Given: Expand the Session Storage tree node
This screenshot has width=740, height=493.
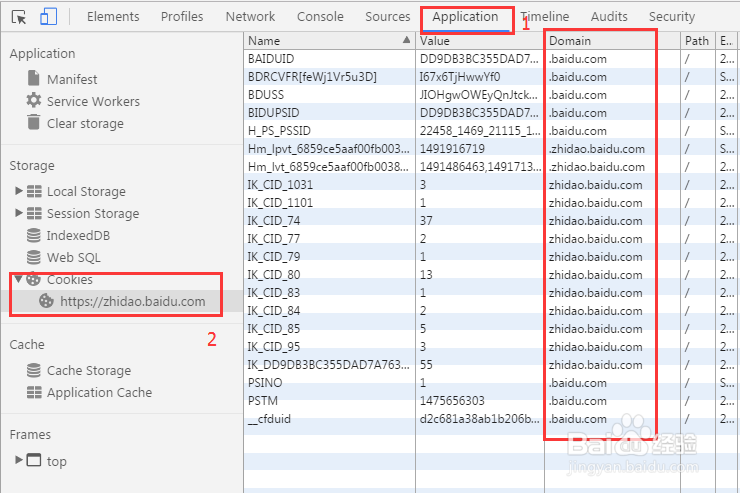Looking at the screenshot, I should pos(19,213).
